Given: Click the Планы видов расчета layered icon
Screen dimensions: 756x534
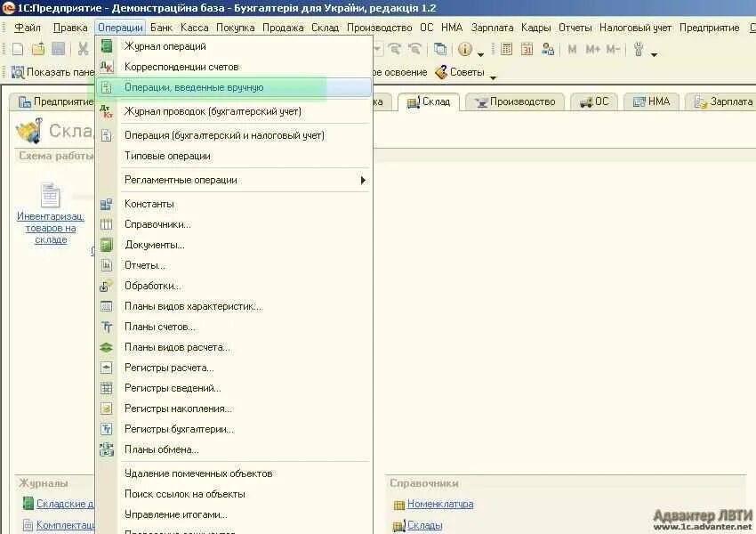Looking at the screenshot, I should (x=106, y=347).
